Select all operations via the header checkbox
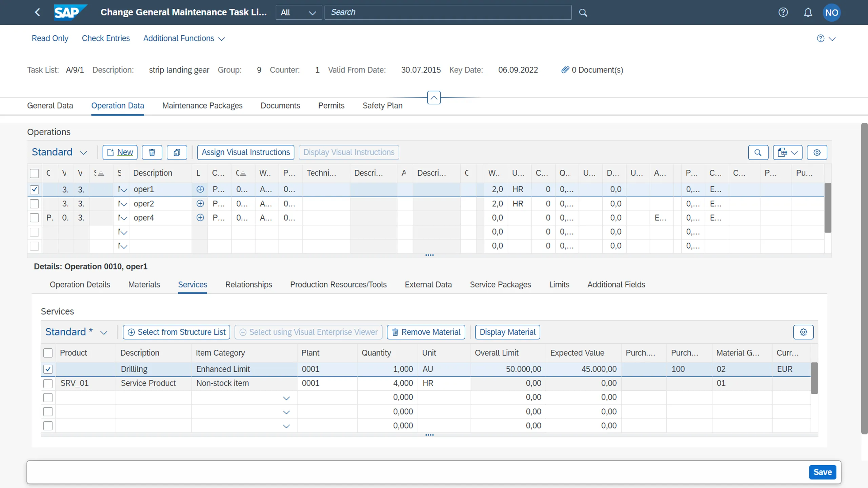 tap(34, 173)
